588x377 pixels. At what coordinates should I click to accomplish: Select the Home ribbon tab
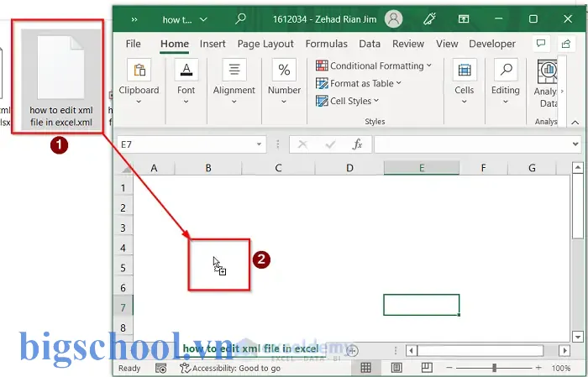click(x=175, y=44)
